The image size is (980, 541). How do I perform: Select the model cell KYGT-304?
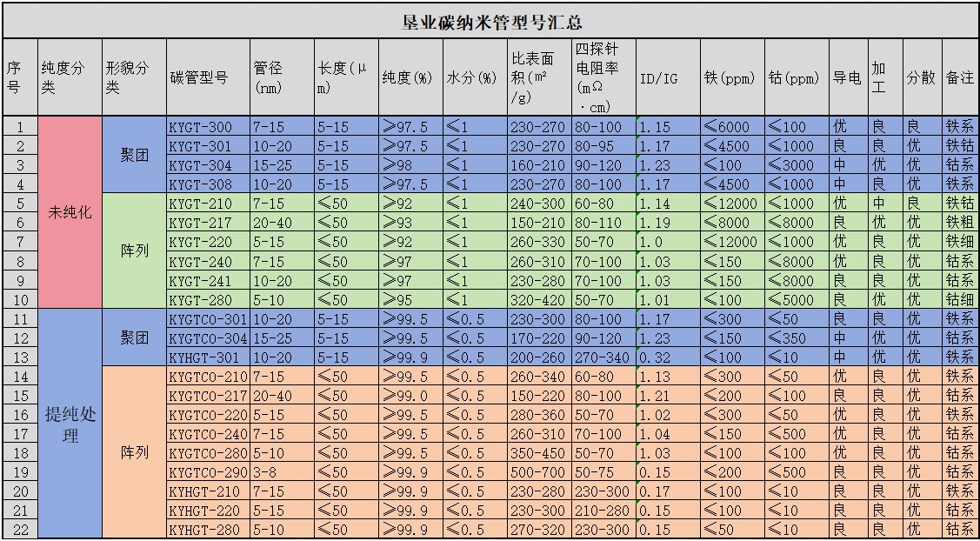[208, 165]
